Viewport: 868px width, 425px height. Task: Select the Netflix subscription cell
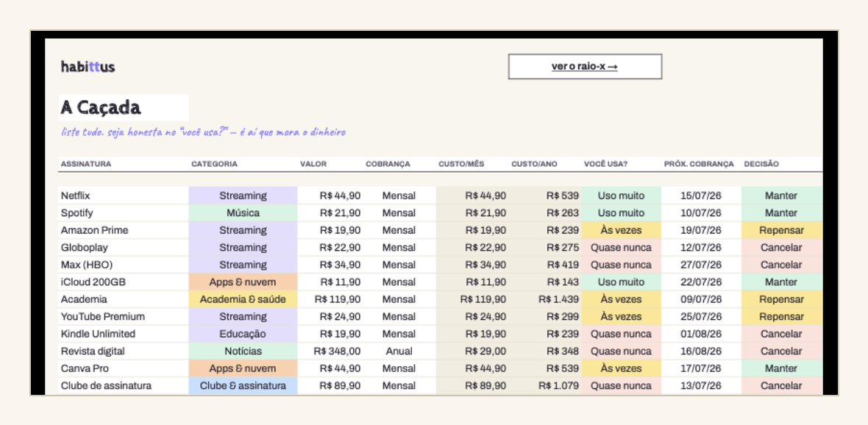[x=124, y=196]
